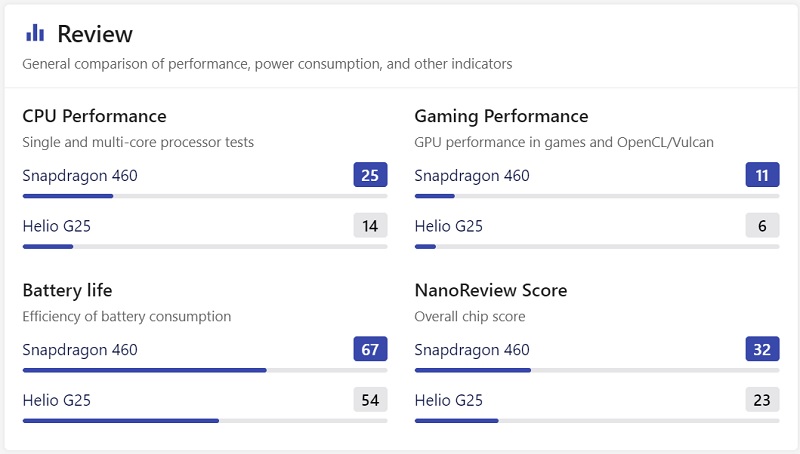Click the Battery life heading
This screenshot has height=454, width=800.
coord(67,290)
